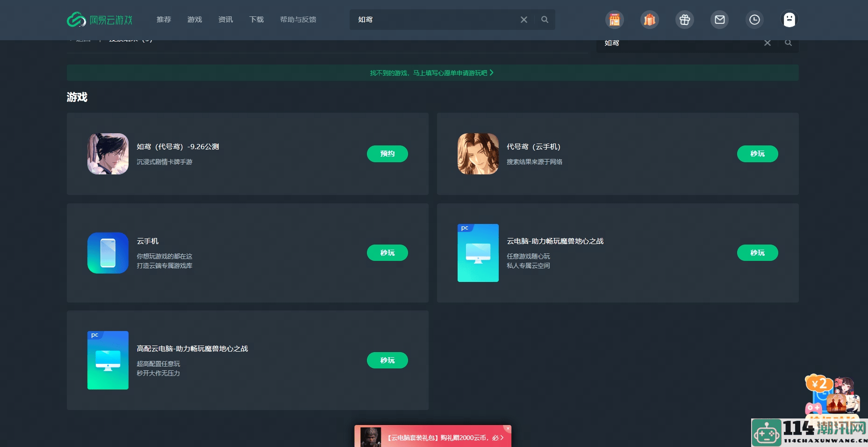
Task: Open the user avatar profile
Action: (x=789, y=20)
